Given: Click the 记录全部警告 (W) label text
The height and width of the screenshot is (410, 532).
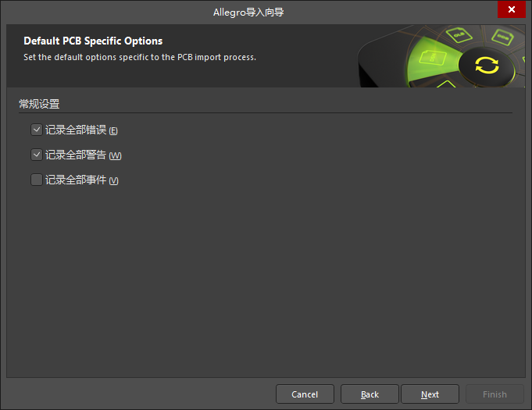Looking at the screenshot, I should pyautogui.click(x=83, y=155).
